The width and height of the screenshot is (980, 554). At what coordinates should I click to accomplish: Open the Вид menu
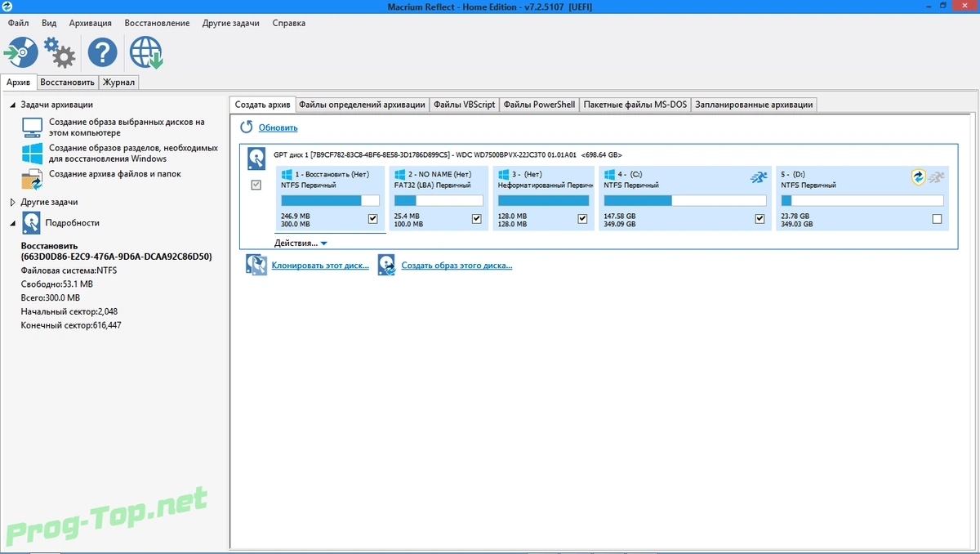(x=49, y=23)
